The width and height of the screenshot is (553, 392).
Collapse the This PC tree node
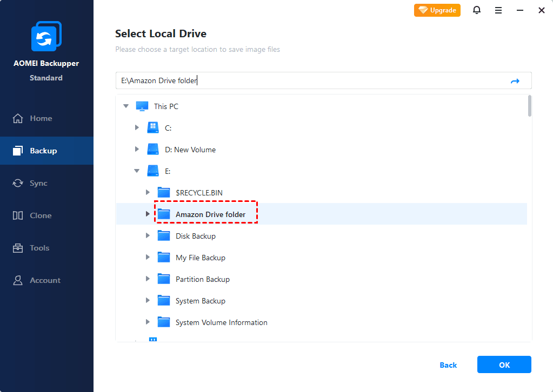[126, 106]
